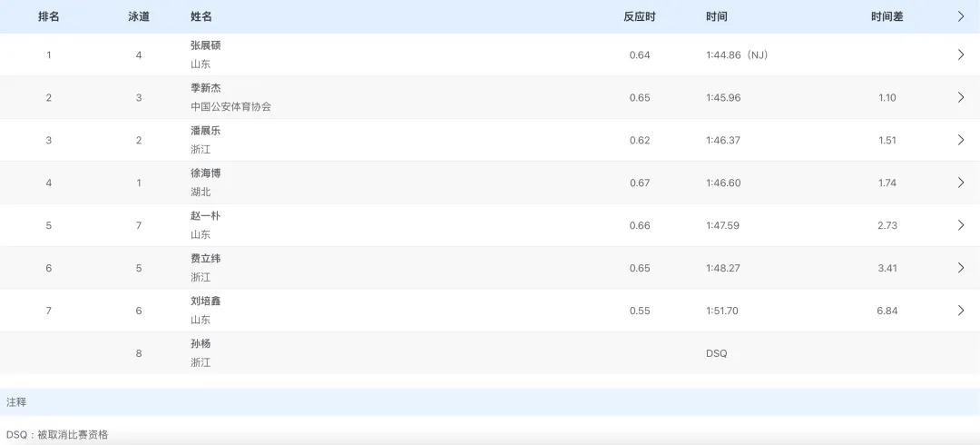Expand the 刘培鑫 row arrow
The height and width of the screenshot is (445, 980).
point(961,311)
